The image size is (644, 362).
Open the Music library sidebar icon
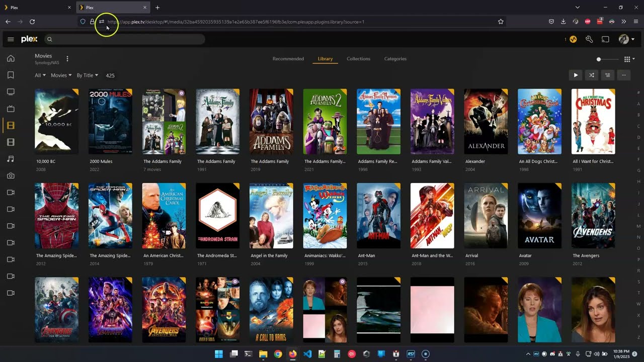(x=11, y=159)
